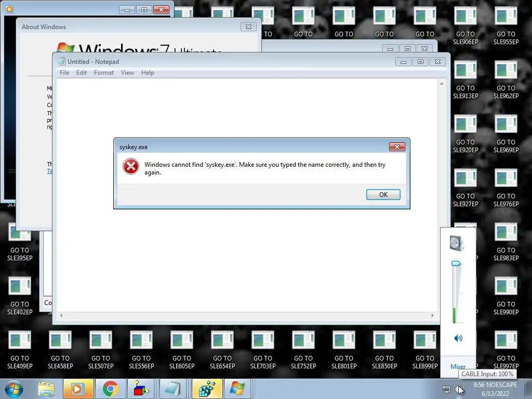Switch to Registry Editor cubes taskbar icon
The width and height of the screenshot is (532, 399).
[207, 389]
